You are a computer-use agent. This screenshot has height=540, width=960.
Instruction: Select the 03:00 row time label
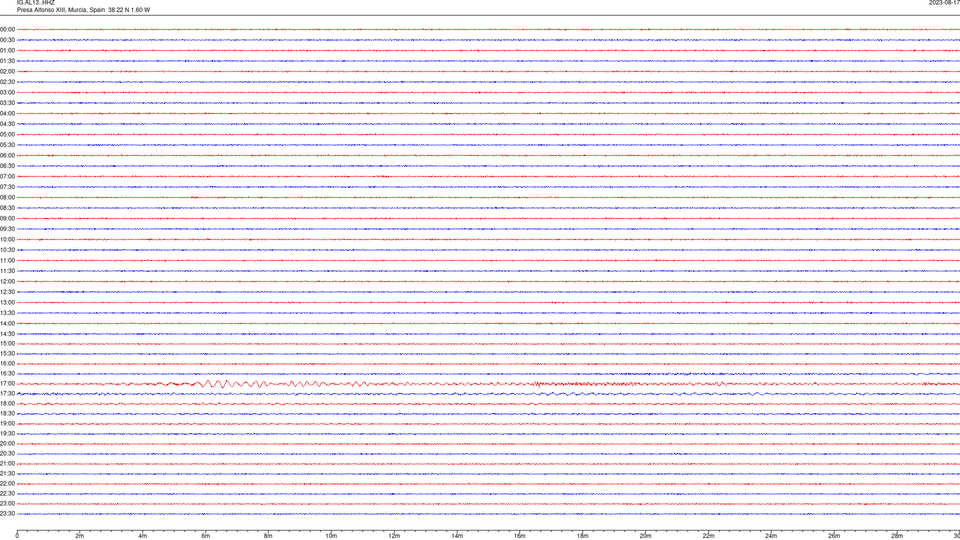[x=7, y=92]
